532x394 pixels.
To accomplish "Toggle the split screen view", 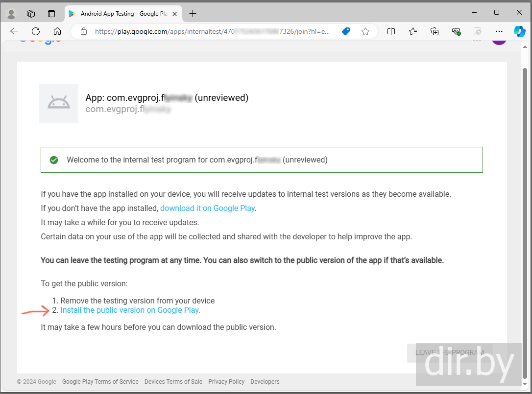I will point(391,31).
